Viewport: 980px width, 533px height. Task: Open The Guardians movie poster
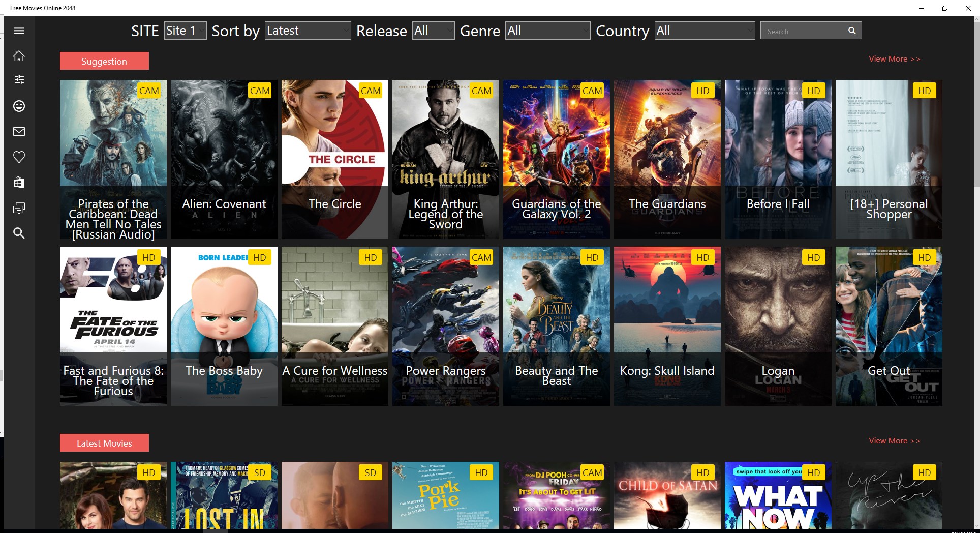click(x=667, y=159)
